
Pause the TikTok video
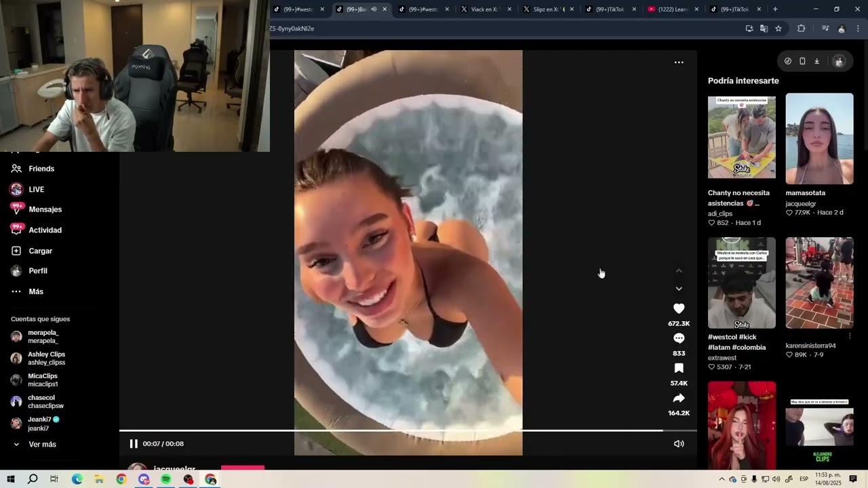[134, 444]
